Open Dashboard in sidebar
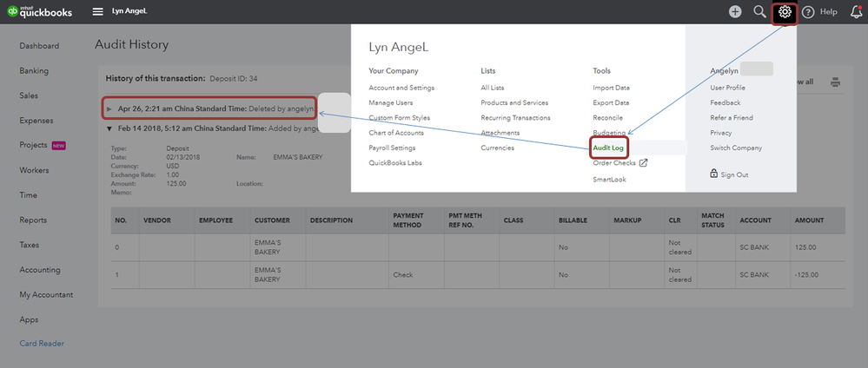Viewport: 868px width, 368px height. point(39,46)
